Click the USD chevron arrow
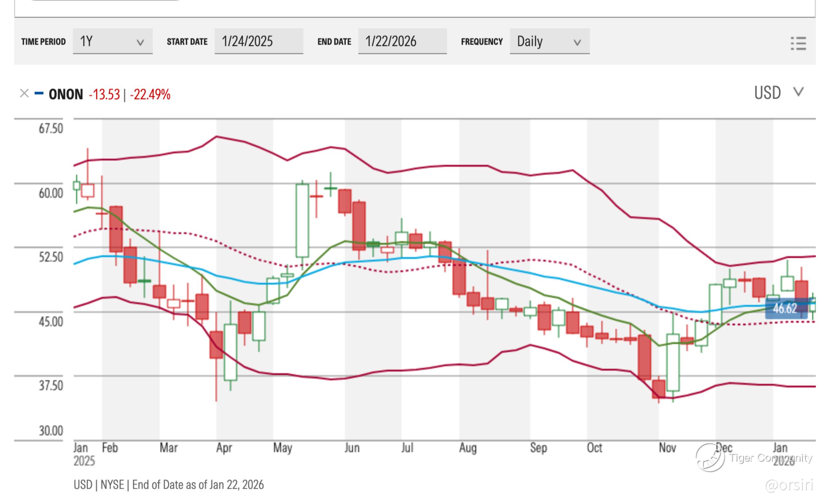830x504 pixels. (x=798, y=92)
